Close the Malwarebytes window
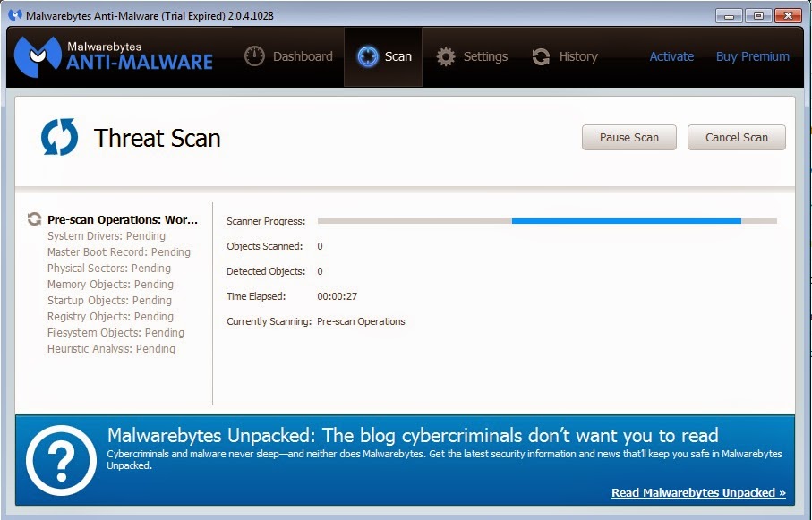 coord(788,15)
